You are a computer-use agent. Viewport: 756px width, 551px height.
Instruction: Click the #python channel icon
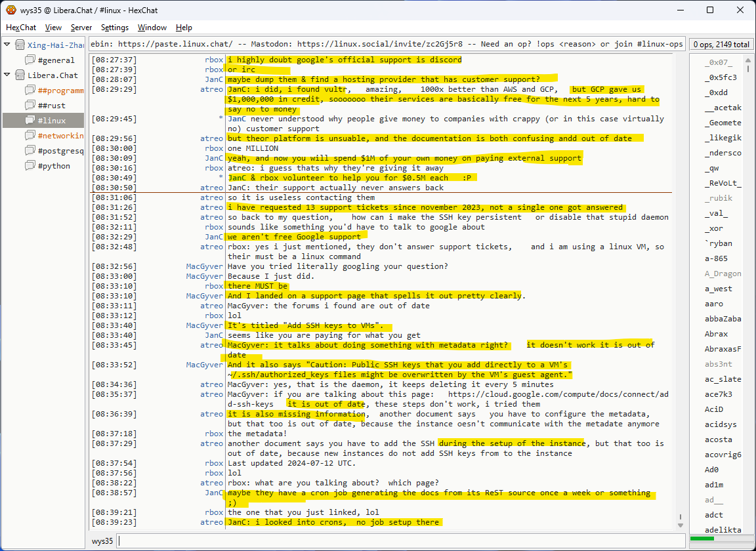click(x=30, y=166)
